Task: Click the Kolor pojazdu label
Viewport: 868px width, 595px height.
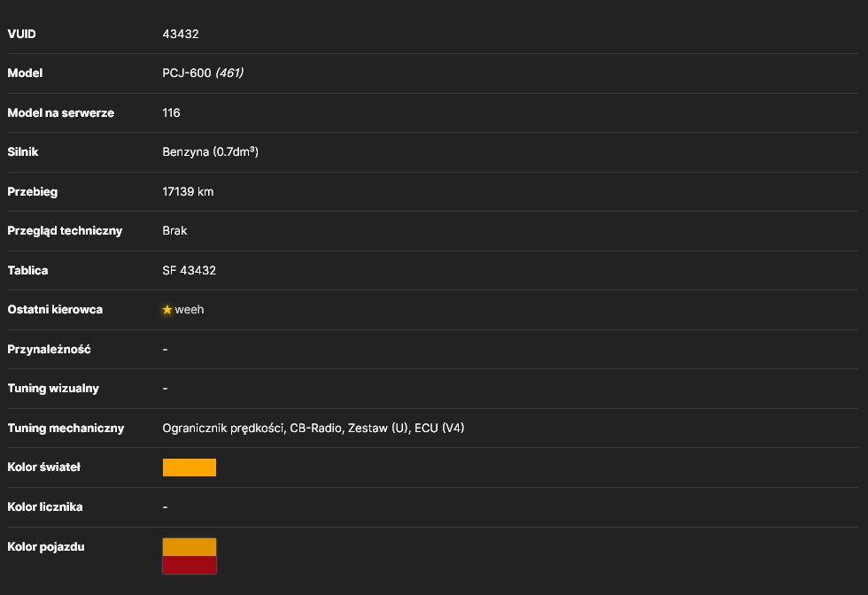Action: point(46,547)
